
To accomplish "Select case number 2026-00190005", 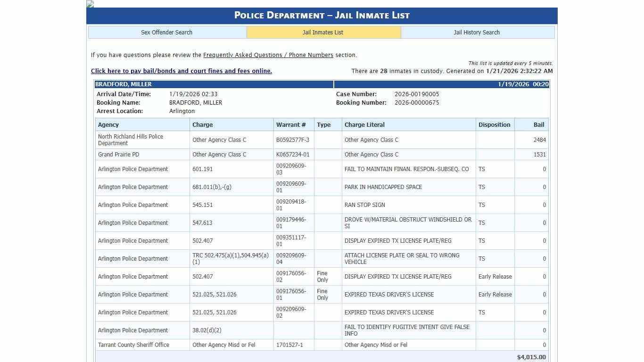I will (417, 94).
